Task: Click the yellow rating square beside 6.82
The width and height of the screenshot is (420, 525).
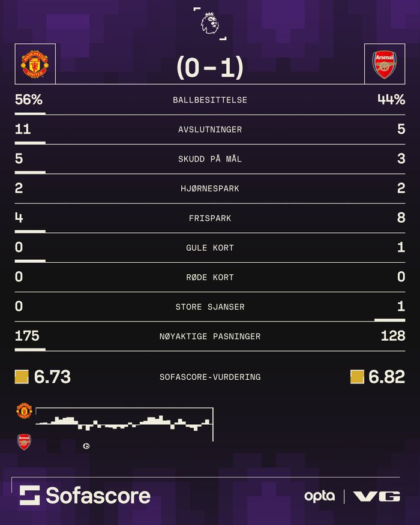Action: coord(357,377)
